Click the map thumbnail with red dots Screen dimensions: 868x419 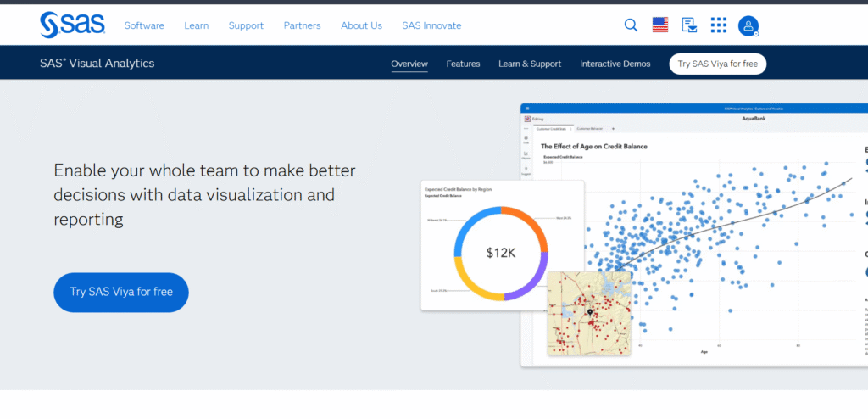589,313
